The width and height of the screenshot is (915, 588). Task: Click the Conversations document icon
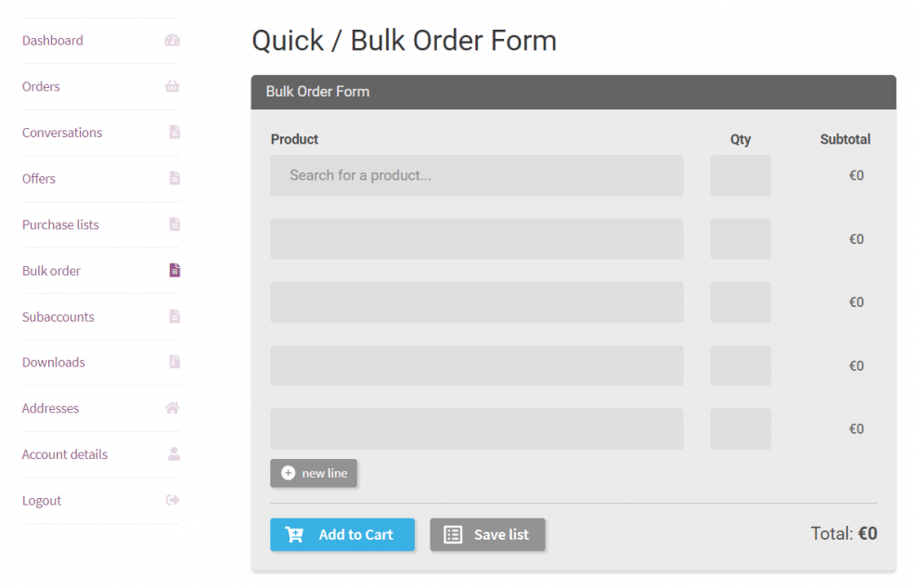(174, 132)
